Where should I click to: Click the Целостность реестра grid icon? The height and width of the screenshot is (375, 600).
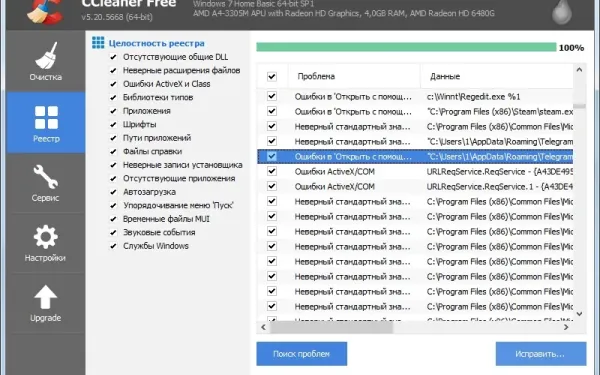coord(98,43)
